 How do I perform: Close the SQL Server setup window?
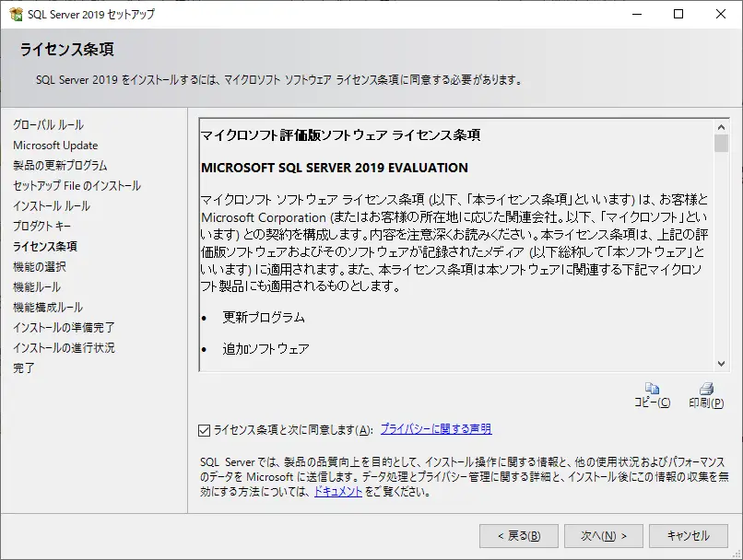pyautogui.click(x=721, y=14)
